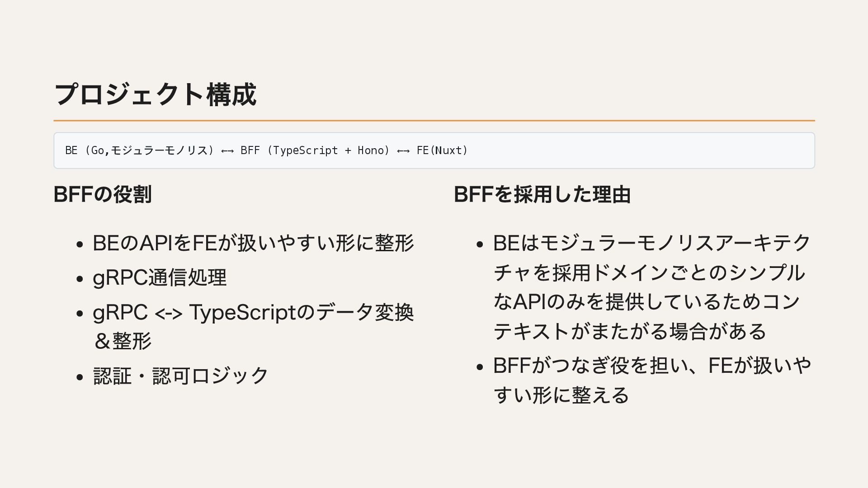868x488 pixels.
Task: Click the line テキストがまたがる場合がある
Action: (x=630, y=331)
